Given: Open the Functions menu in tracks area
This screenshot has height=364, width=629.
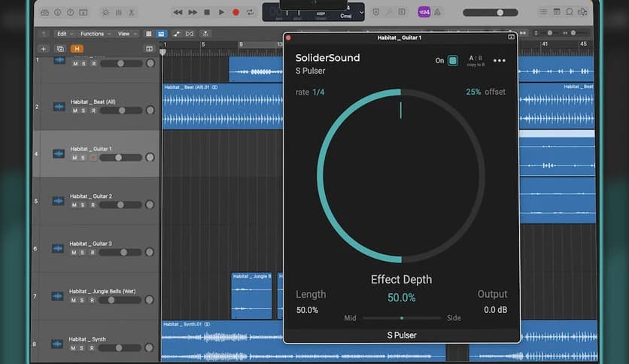Looking at the screenshot, I should click(x=95, y=34).
